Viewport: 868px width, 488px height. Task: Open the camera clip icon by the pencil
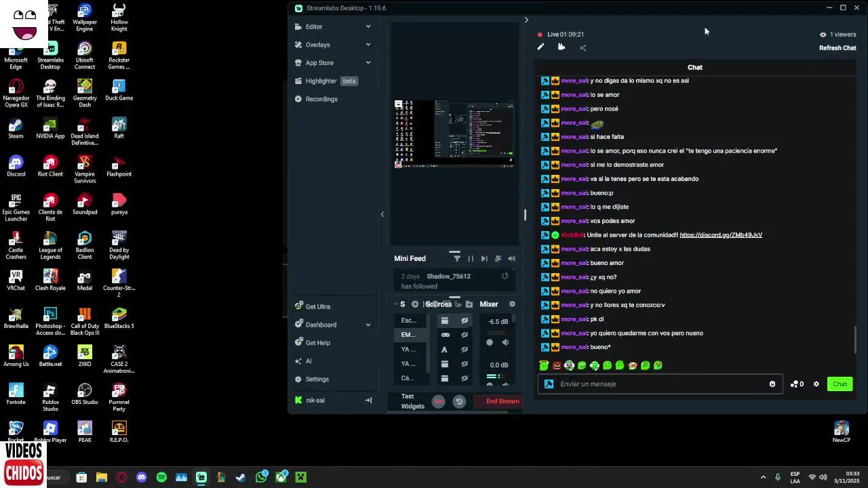(561, 47)
